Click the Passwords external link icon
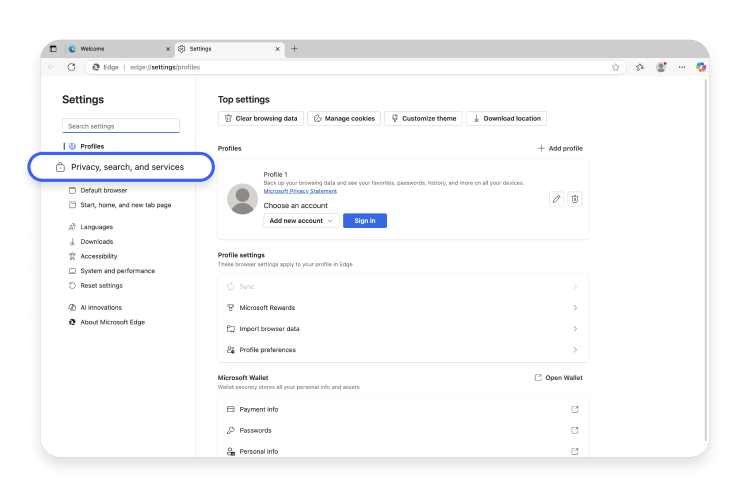This screenshot has width=750, height=498. 575,430
